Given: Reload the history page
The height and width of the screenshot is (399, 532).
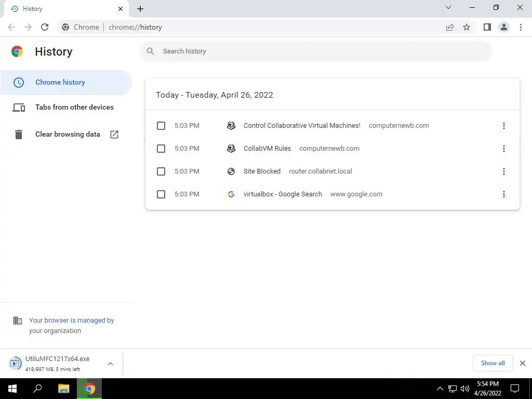Looking at the screenshot, I should point(45,27).
